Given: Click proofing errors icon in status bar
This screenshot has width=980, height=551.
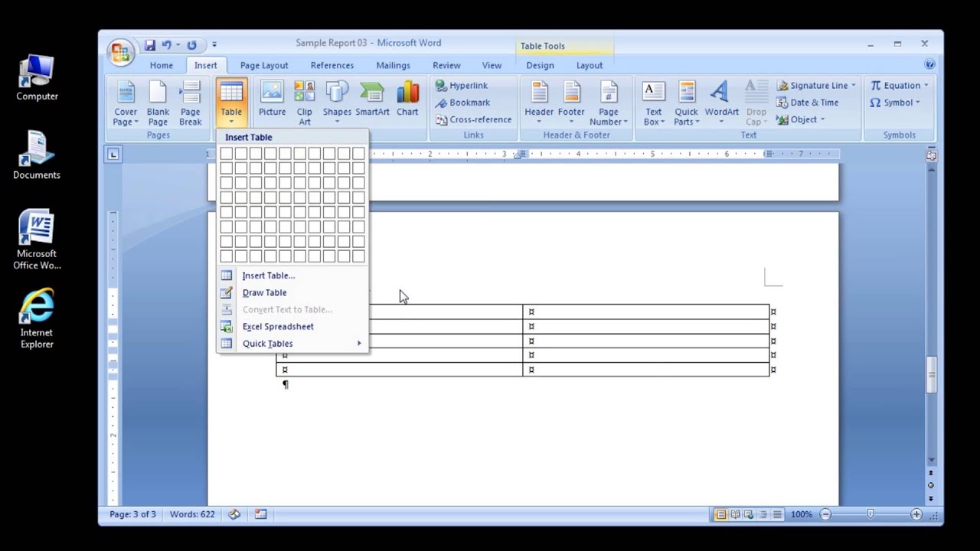Looking at the screenshot, I should pyautogui.click(x=234, y=514).
